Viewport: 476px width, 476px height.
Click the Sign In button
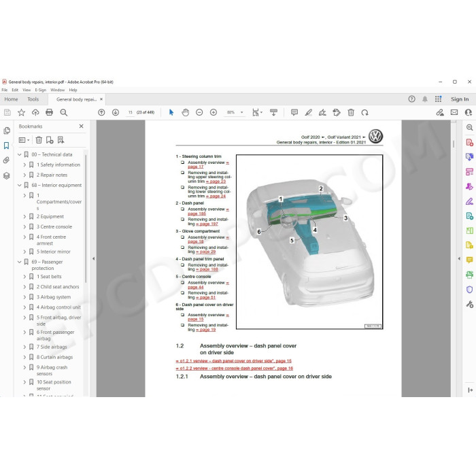click(460, 99)
